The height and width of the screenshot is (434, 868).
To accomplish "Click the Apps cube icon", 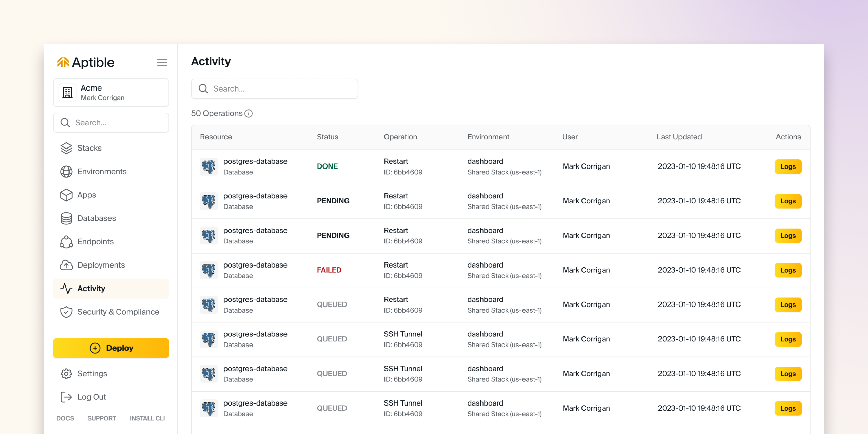I will coord(66,195).
